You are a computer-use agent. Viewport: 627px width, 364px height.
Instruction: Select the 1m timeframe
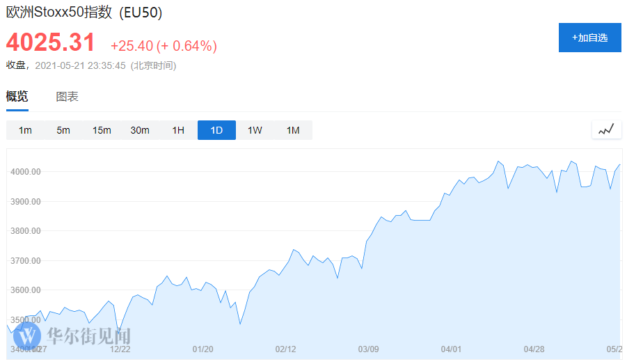pyautogui.click(x=25, y=130)
